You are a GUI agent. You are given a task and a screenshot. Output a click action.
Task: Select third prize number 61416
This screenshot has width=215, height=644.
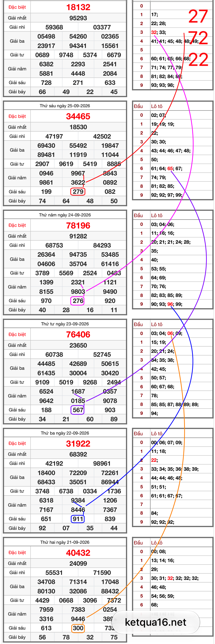(110, 264)
